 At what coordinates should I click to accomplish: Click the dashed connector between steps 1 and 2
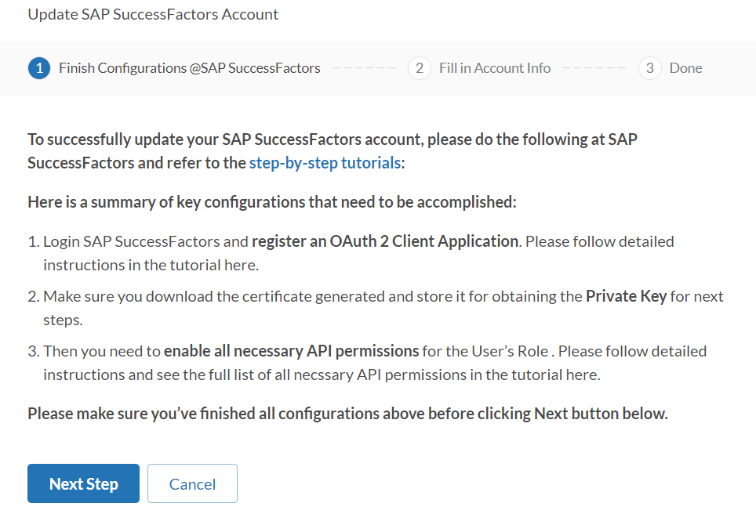pos(364,68)
